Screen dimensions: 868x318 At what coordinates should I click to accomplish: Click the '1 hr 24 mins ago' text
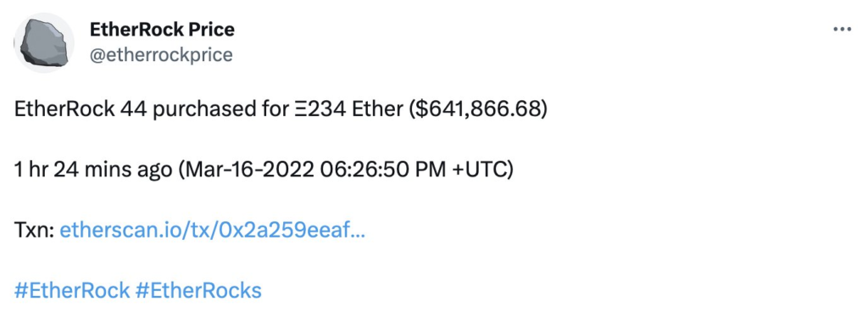click(93, 170)
